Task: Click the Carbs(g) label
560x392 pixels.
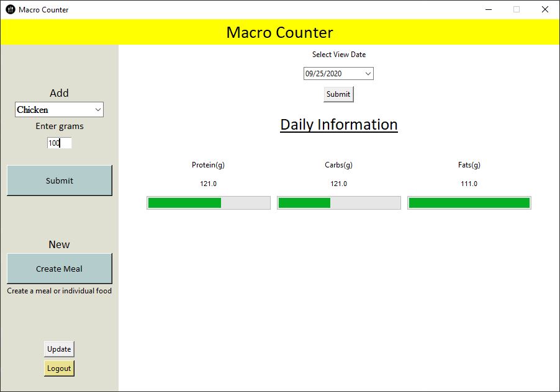Action: (338, 165)
